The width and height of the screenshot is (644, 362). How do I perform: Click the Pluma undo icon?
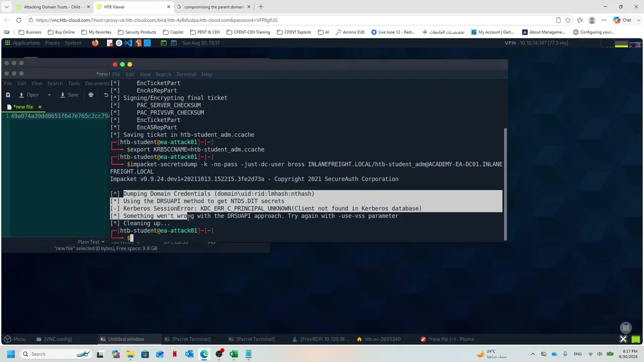(x=106, y=95)
